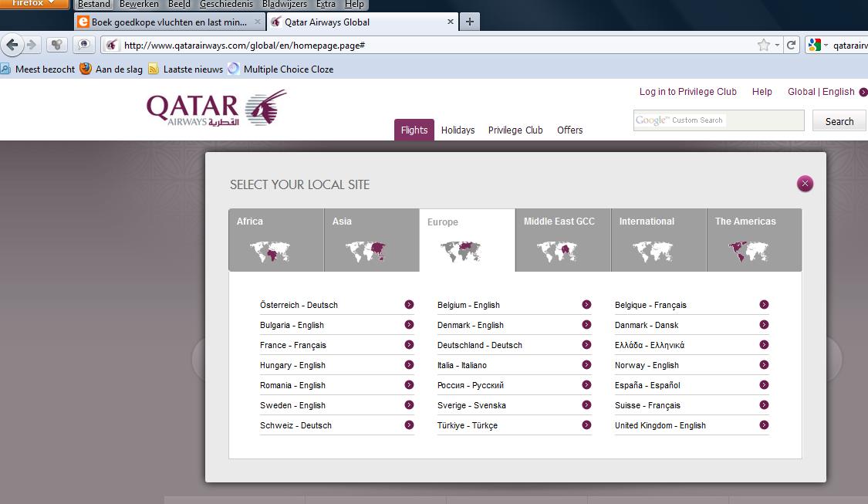Switch to the Boek goedkope vluchten tab
This screenshot has width=868, height=504.
(170, 22)
